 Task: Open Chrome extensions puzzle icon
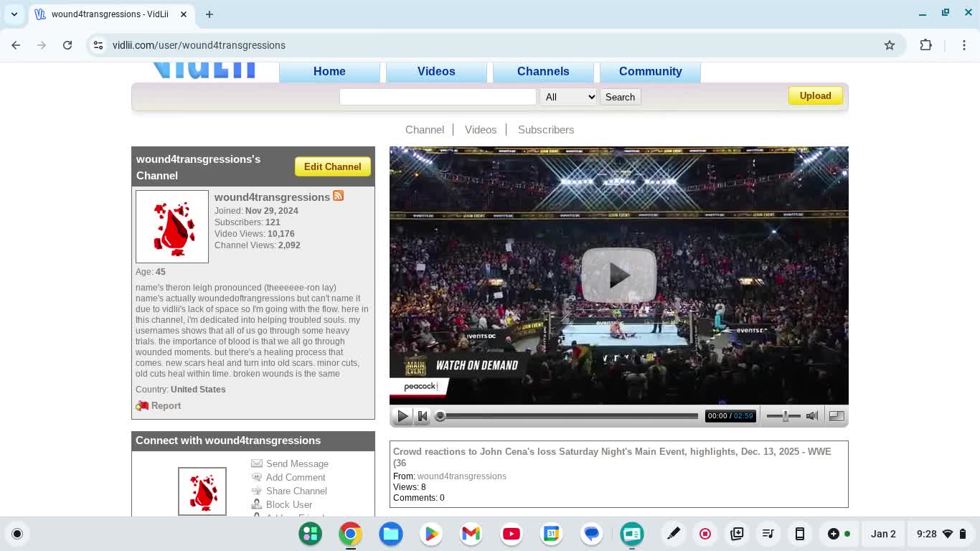click(x=925, y=45)
